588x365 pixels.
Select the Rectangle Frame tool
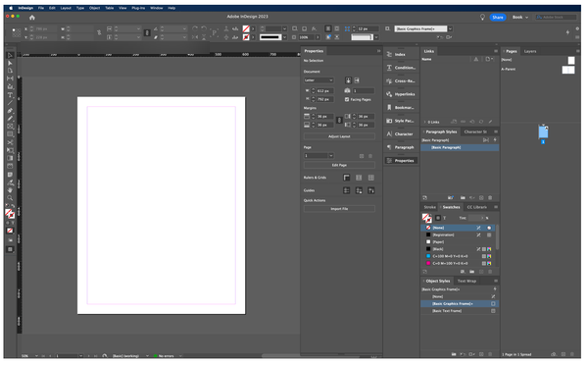pyautogui.click(x=10, y=127)
